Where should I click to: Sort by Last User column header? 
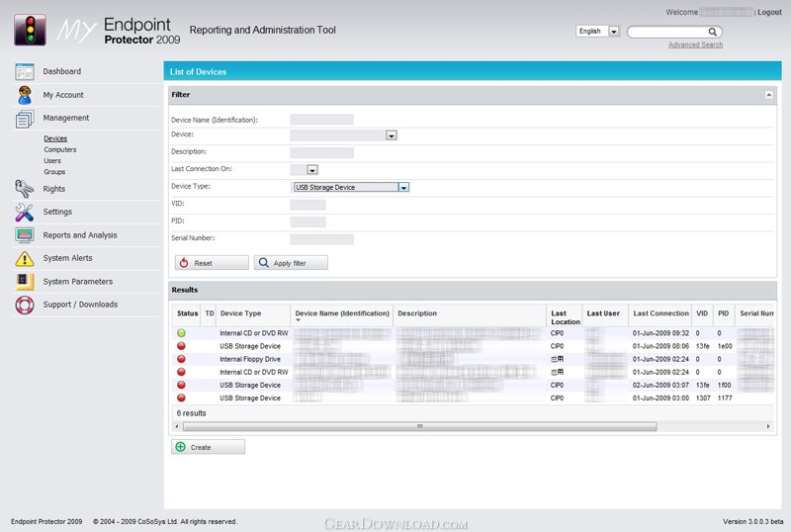tap(603, 313)
